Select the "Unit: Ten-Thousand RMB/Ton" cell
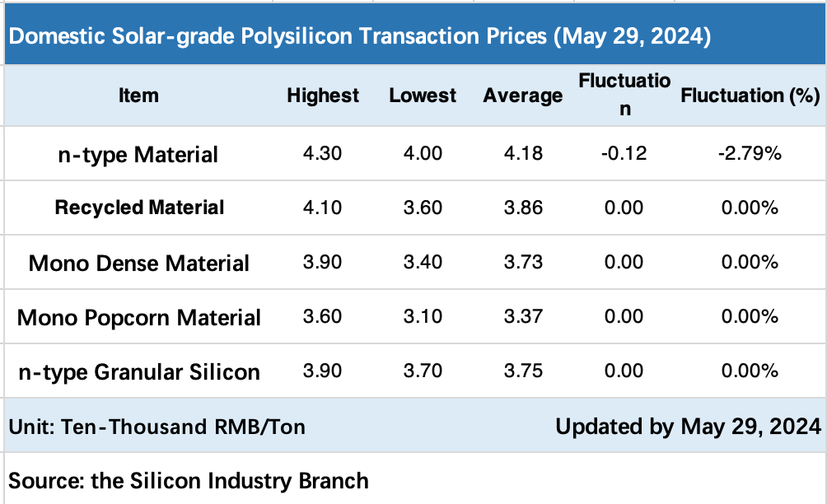This screenshot has width=827, height=504. [x=157, y=427]
